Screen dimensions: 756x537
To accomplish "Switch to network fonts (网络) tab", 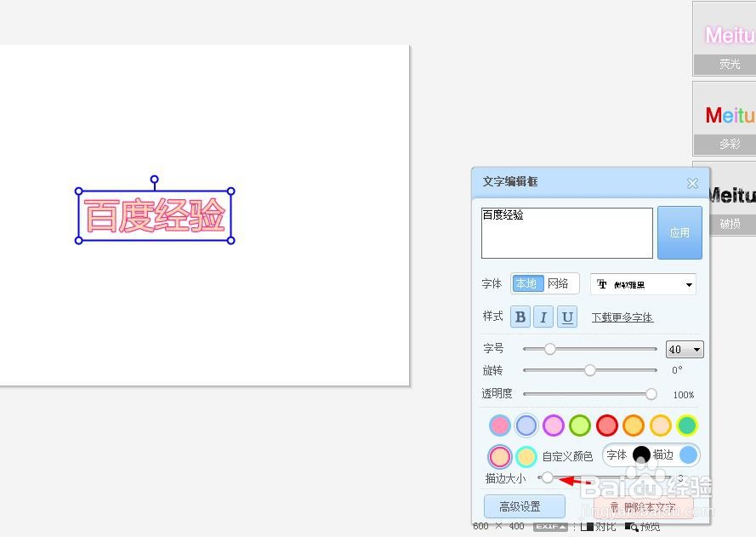I will point(559,283).
